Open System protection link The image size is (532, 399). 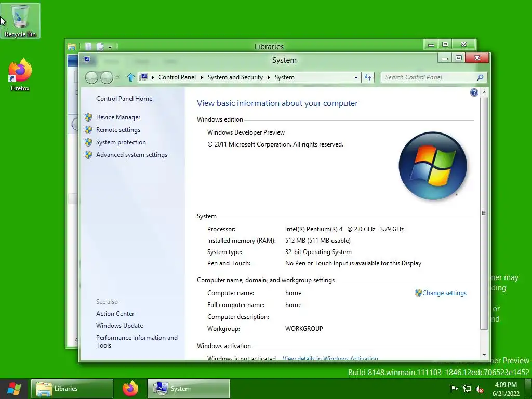[121, 142]
